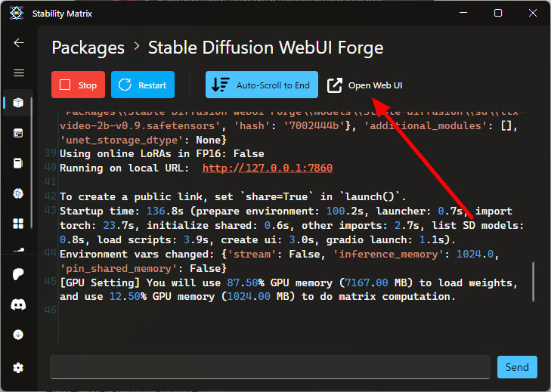Open the Patreon link icon in sidebar
The image size is (551, 392).
(x=18, y=274)
